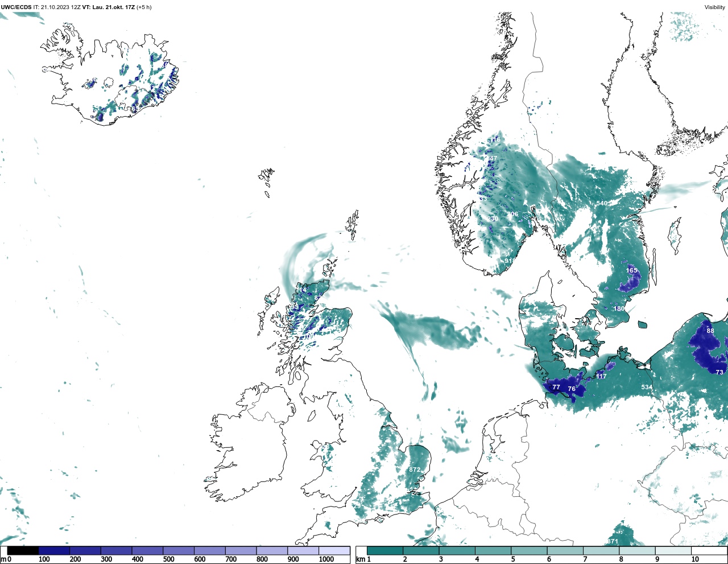Click the "117" visibility value on the map

pos(601,376)
